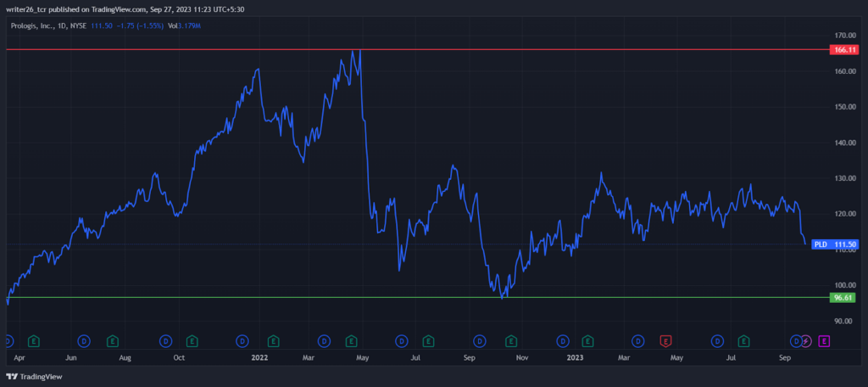Screen dimensions: 868x387
Task: Click the Oct label on time axis
Action: coord(179,357)
